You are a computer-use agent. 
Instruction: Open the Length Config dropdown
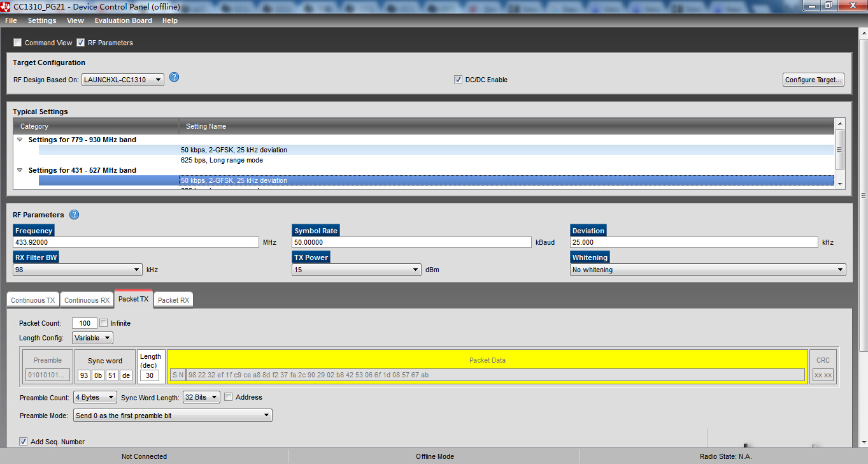[x=92, y=338]
